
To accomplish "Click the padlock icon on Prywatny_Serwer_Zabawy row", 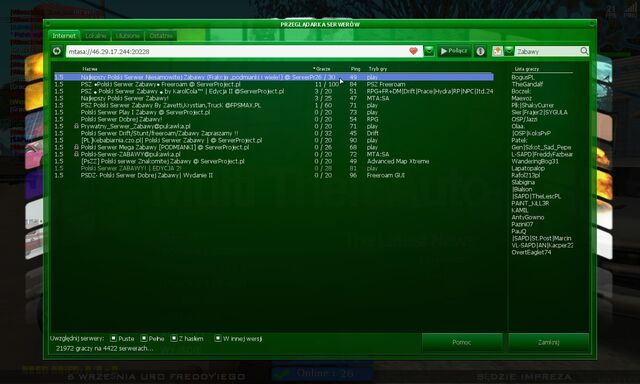I will pyautogui.click(x=76, y=126).
